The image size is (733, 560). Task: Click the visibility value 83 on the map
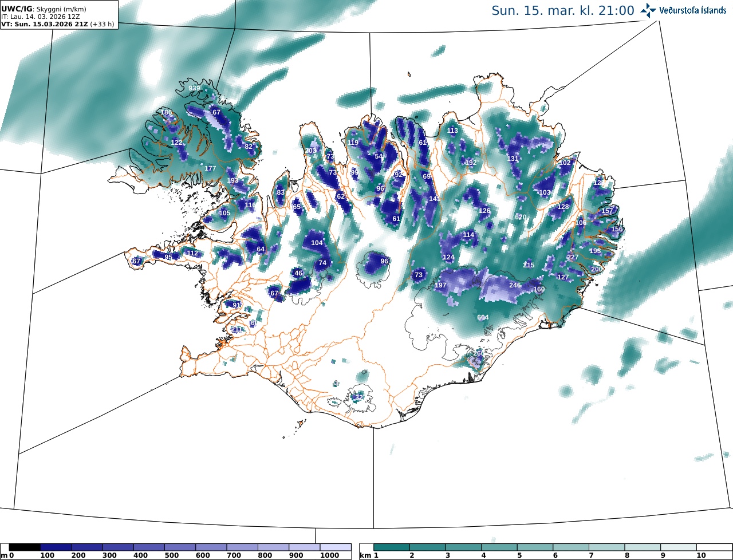click(x=281, y=193)
